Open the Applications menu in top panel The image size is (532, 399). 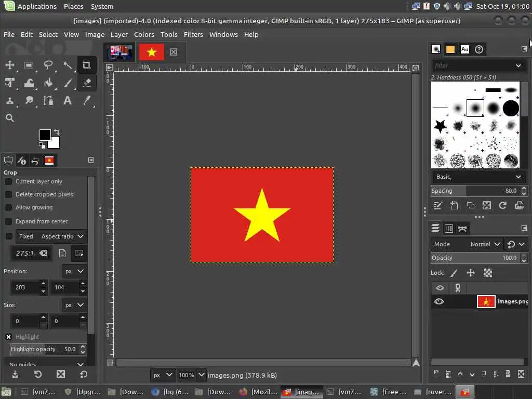pos(37,6)
